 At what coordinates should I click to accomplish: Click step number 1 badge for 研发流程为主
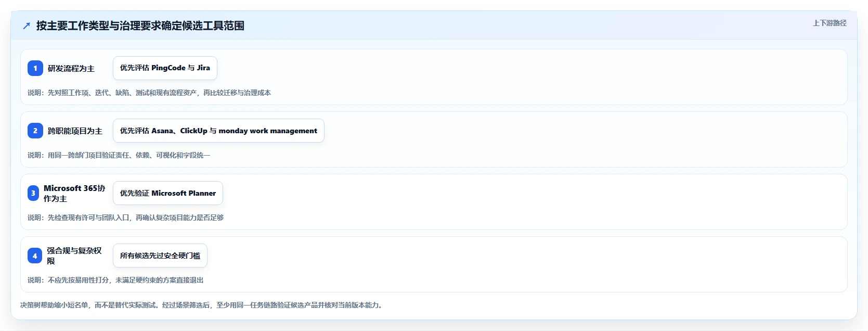pos(35,68)
